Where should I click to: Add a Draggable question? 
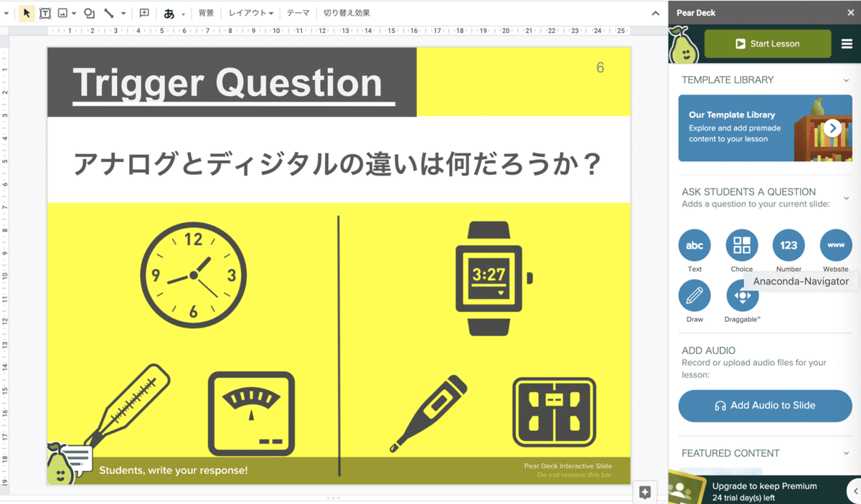pyautogui.click(x=742, y=295)
